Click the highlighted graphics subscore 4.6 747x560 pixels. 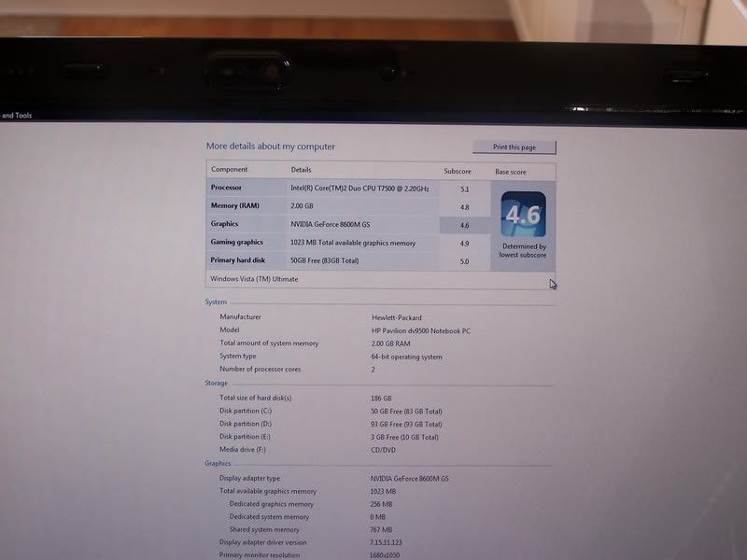(x=465, y=226)
